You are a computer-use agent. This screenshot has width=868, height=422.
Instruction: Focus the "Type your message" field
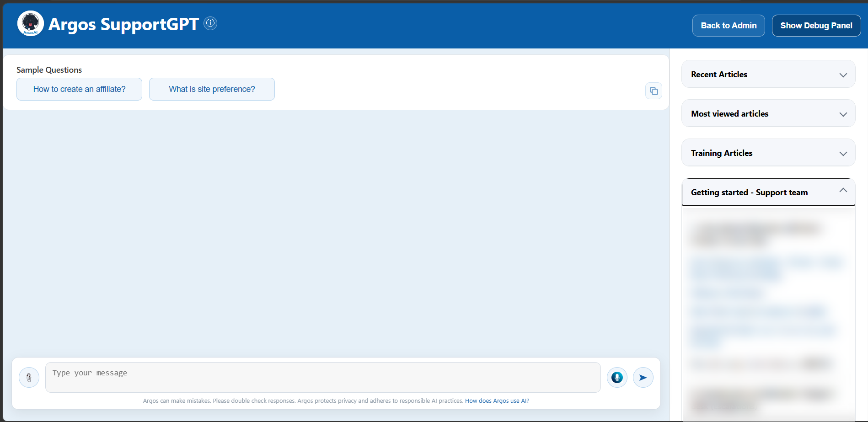(x=323, y=378)
